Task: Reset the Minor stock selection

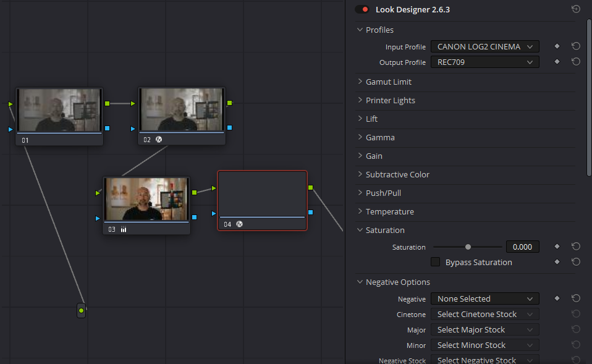Action: coord(576,345)
